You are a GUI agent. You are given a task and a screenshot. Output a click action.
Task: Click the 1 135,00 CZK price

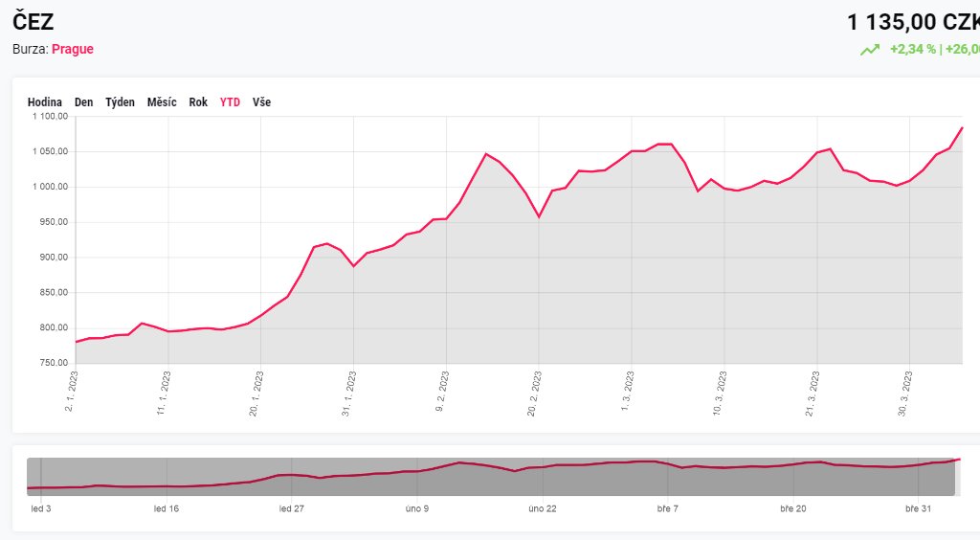coord(913,22)
